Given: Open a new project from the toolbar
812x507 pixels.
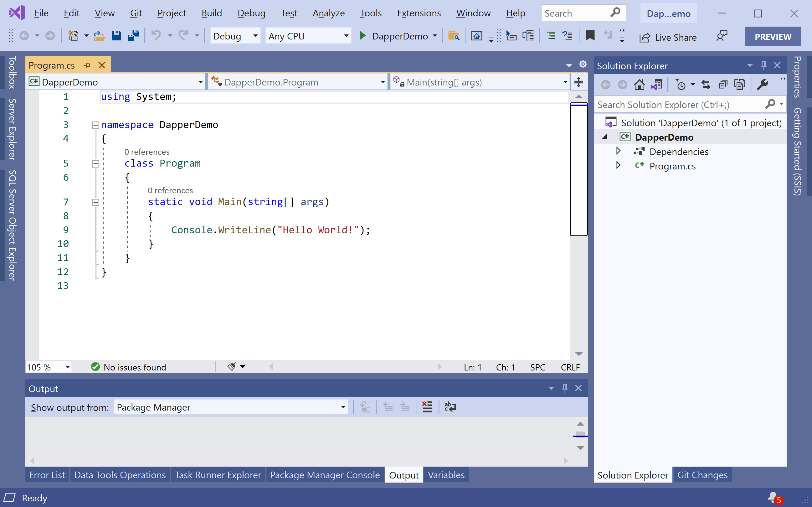Looking at the screenshot, I should coord(73,36).
